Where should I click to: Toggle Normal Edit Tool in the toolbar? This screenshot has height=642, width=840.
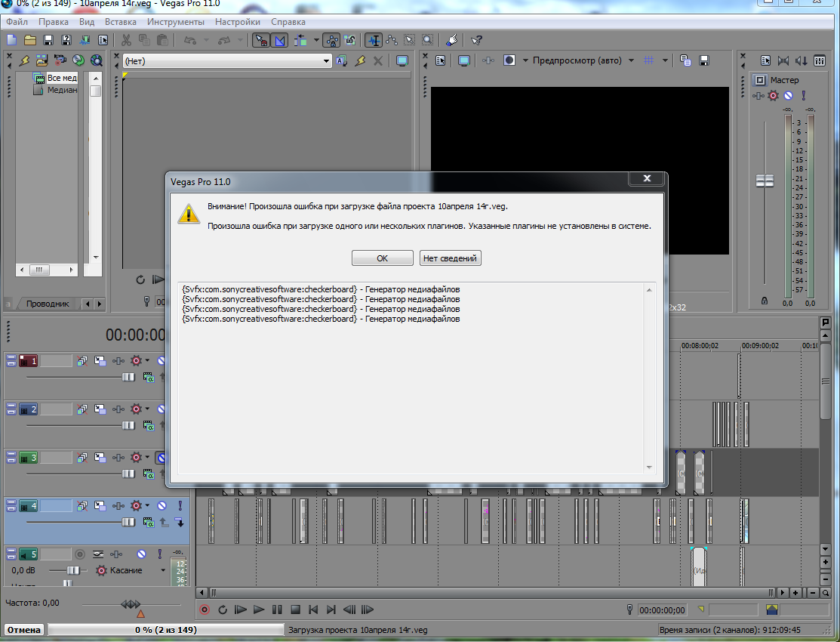pyautogui.click(x=374, y=40)
